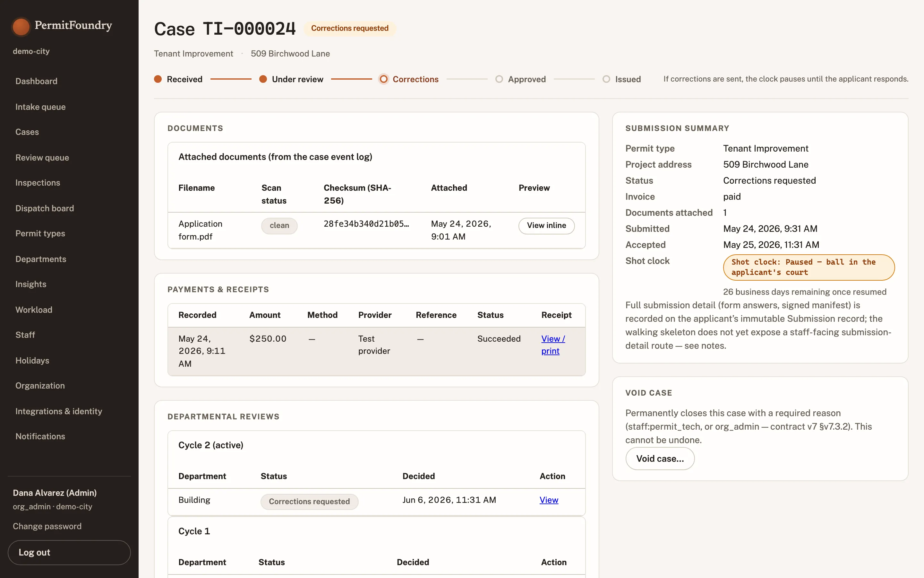The width and height of the screenshot is (924, 578).
Task: Click the Corrections requested badge by case title
Action: coord(350,28)
